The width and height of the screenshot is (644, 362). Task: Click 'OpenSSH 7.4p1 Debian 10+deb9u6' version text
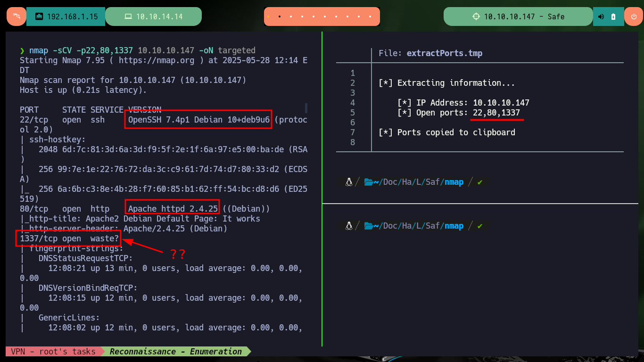198,120
